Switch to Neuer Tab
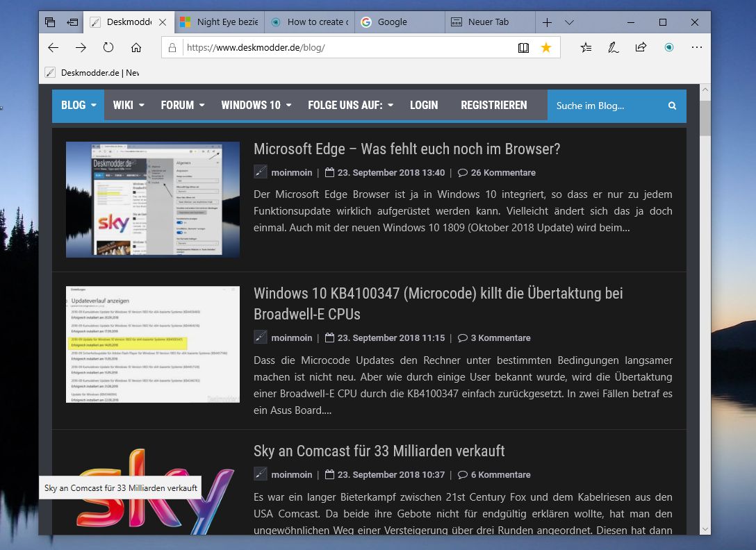 (490, 22)
